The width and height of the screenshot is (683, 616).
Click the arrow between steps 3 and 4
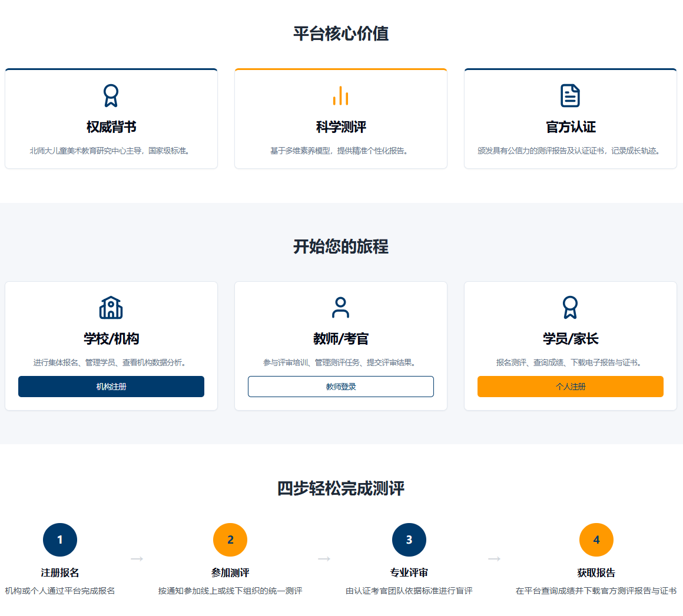click(493, 559)
